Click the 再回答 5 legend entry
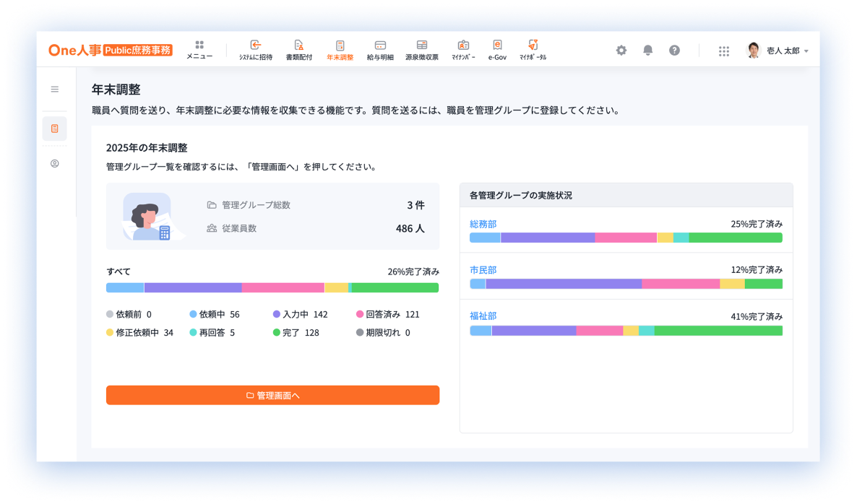Viewport: 857px width, 504px height. coord(212,333)
